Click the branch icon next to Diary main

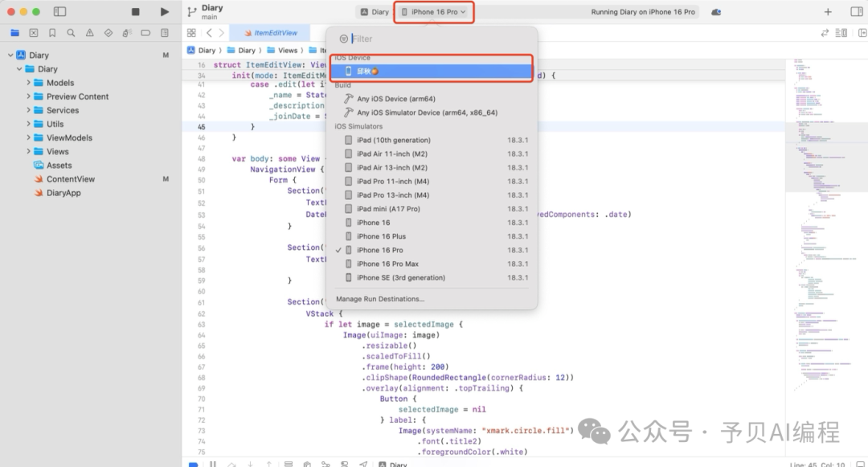[x=191, y=11]
